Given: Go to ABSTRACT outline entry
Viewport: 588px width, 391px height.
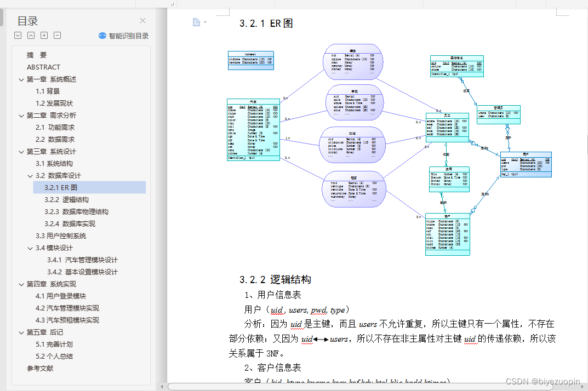Looking at the screenshot, I should tap(43, 67).
